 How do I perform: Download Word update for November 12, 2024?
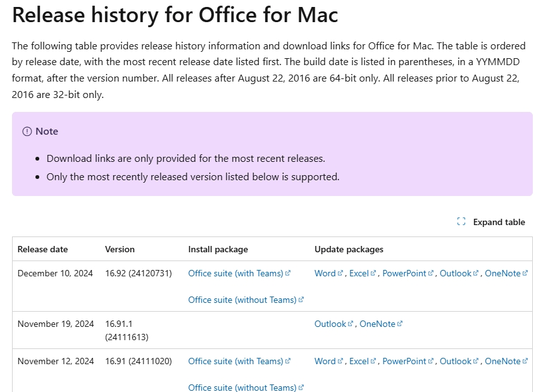click(x=328, y=361)
